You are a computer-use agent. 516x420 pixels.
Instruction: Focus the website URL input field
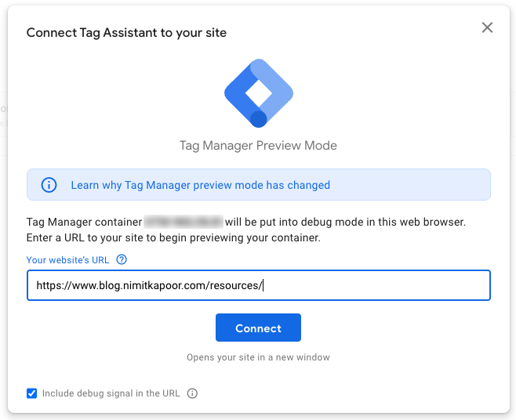259,285
